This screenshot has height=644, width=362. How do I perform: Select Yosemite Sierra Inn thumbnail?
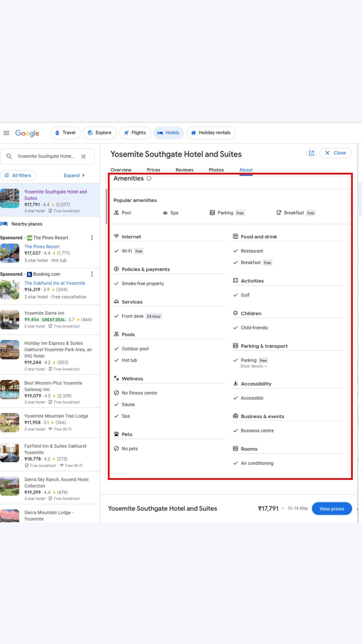point(10,319)
